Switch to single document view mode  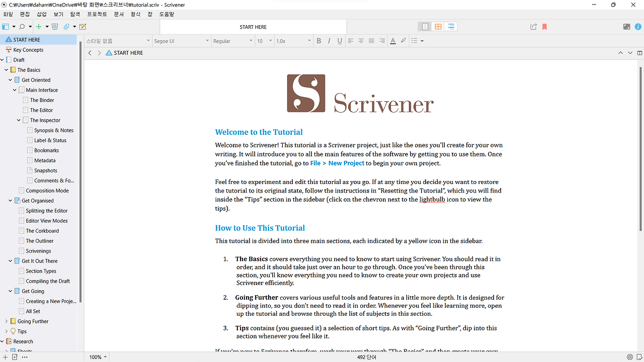[x=425, y=27]
